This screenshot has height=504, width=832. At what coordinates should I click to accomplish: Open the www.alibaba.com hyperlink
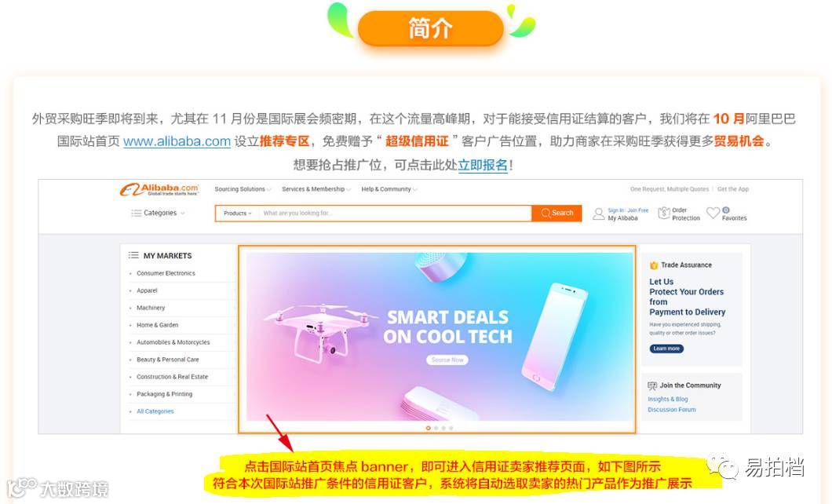click(x=177, y=141)
